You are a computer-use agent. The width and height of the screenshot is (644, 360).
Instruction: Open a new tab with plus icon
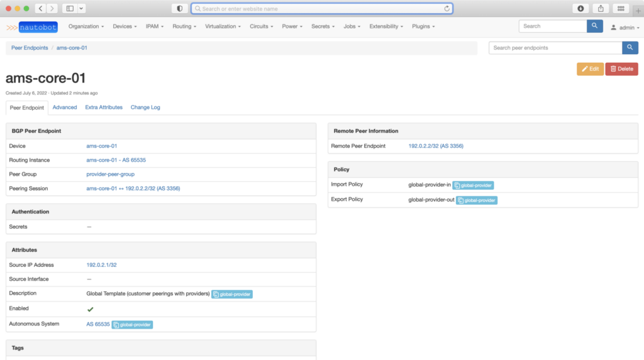638,11
